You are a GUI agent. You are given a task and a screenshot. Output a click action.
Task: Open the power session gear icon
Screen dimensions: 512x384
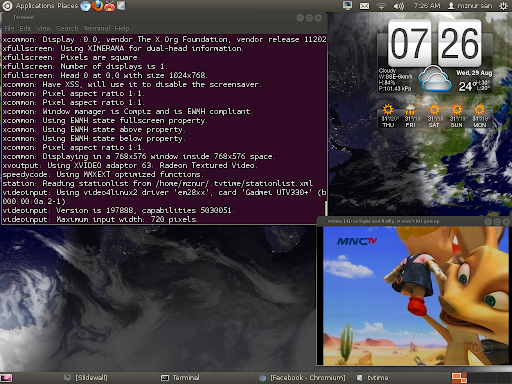coord(503,6)
